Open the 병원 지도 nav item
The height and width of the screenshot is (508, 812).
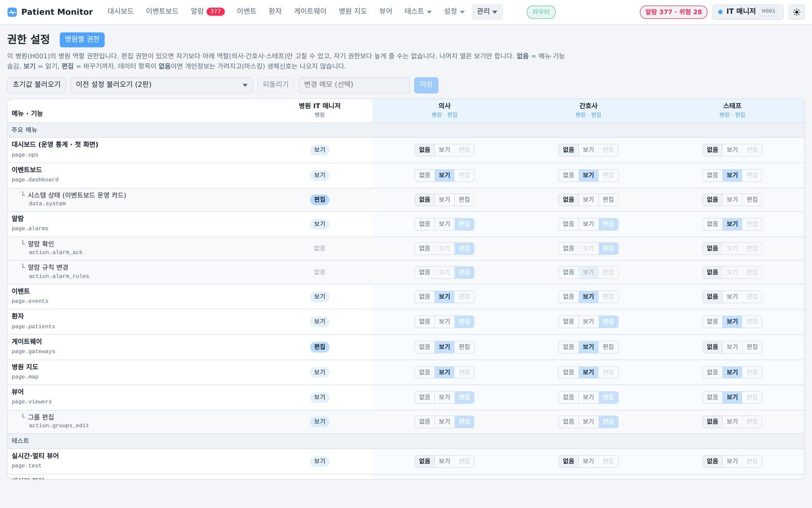(353, 11)
